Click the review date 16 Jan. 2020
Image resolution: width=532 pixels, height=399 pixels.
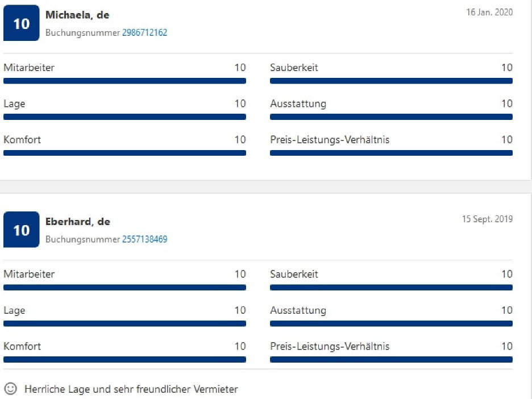(x=489, y=12)
